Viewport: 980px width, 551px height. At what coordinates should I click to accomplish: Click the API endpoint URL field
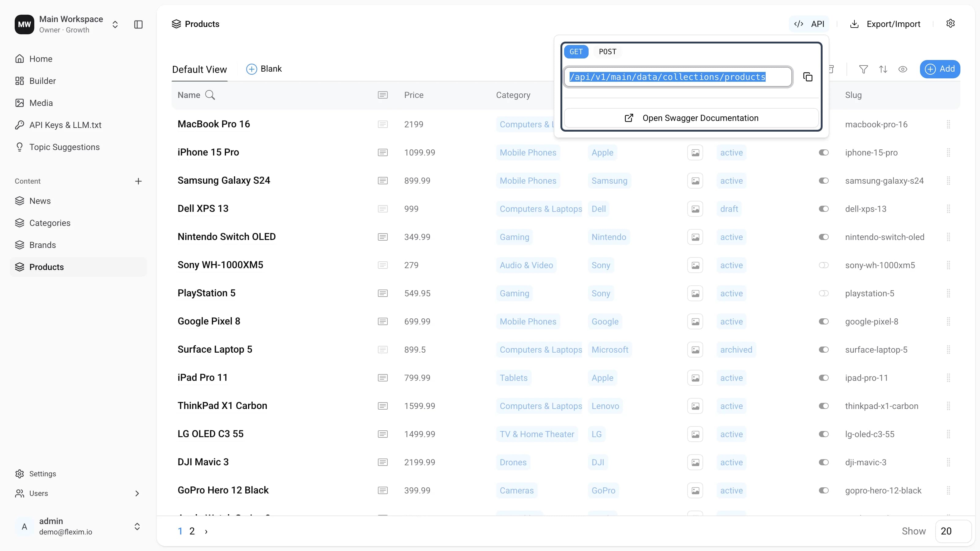coord(678,77)
